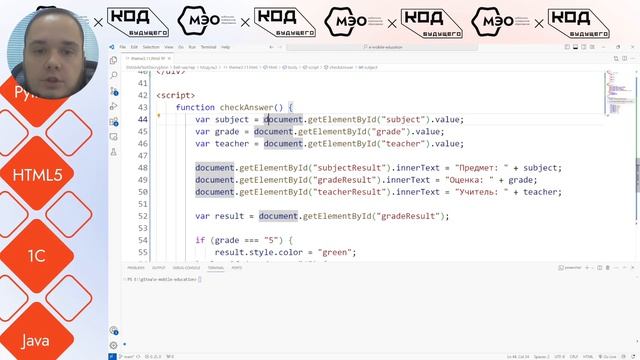
Task: Switch to the Ports panel tab
Action: 237,268
